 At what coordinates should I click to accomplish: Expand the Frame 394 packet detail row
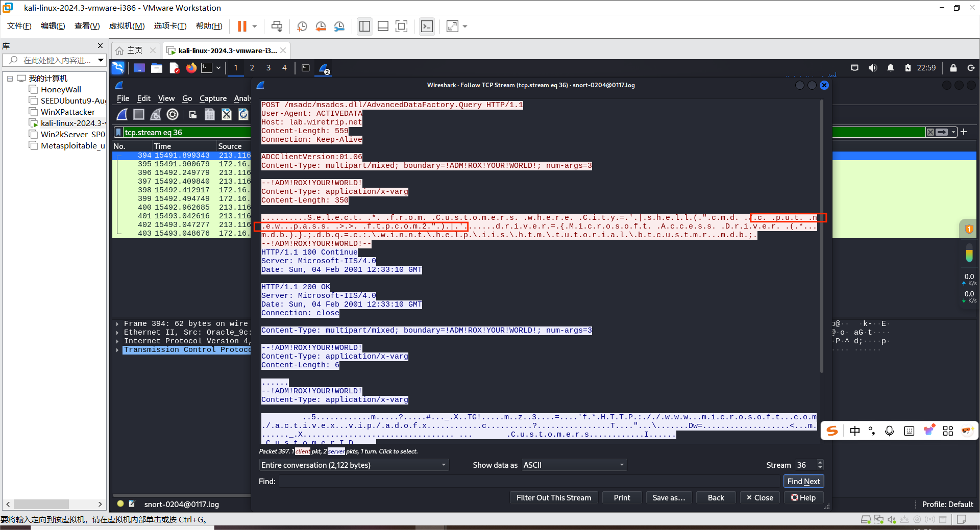coord(118,324)
